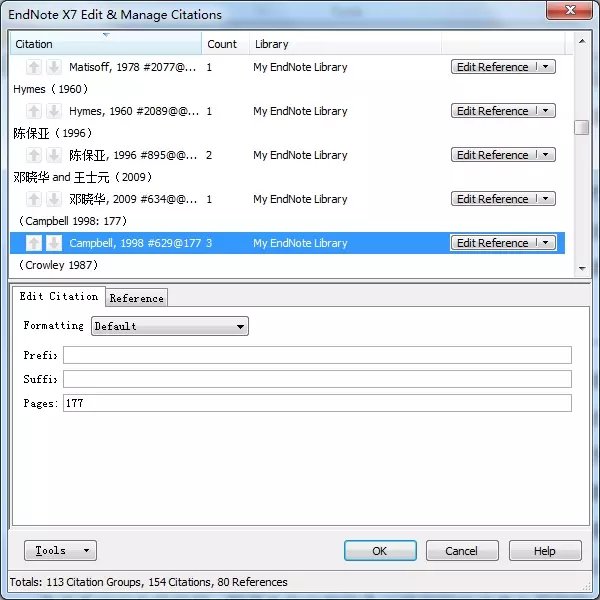
Task: Select the Campbell, 1998 #629@177 row
Action: click(x=287, y=243)
